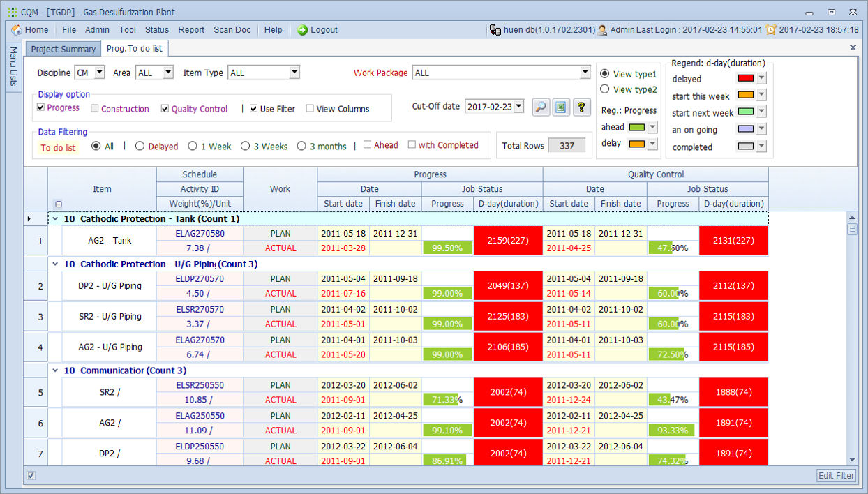This screenshot has width=868, height=494.
Task: Open the Discipline dropdown
Action: coord(99,73)
